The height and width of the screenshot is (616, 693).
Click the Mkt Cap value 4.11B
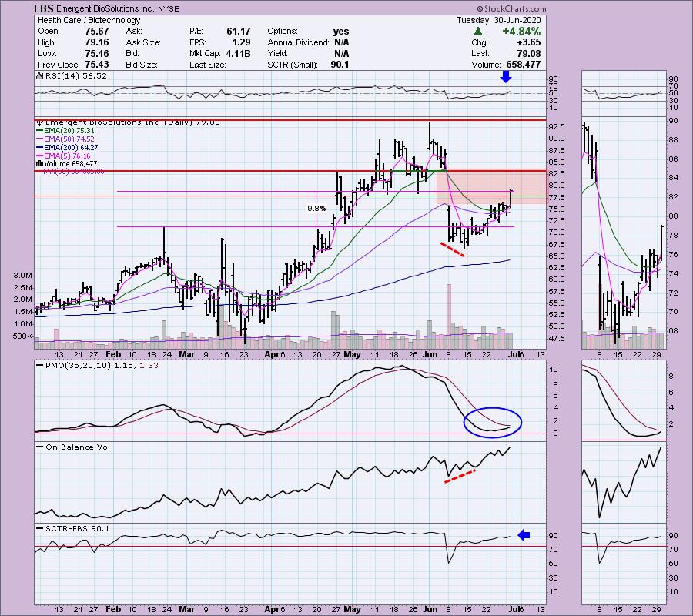coord(238,53)
